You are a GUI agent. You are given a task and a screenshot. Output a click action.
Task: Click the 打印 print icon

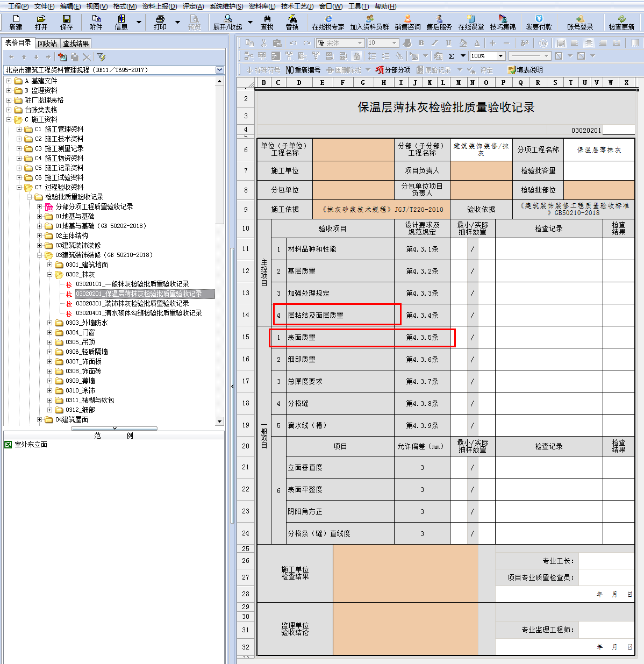[x=160, y=22]
